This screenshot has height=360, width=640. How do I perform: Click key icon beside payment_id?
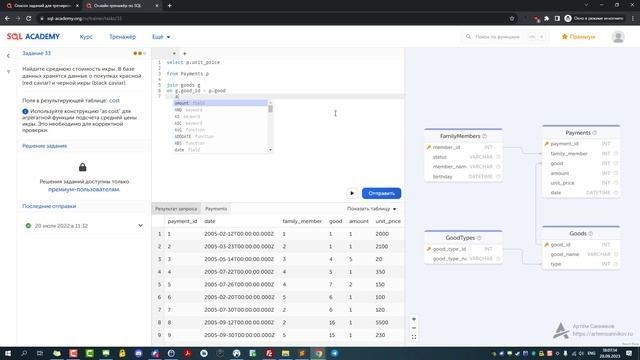tap(546, 144)
